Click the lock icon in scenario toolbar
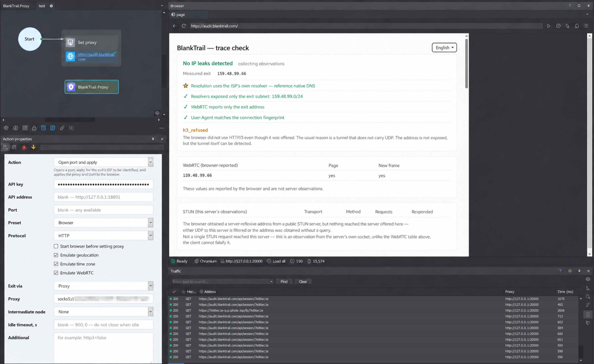Screen dimensions: 594x364 tap(34, 128)
